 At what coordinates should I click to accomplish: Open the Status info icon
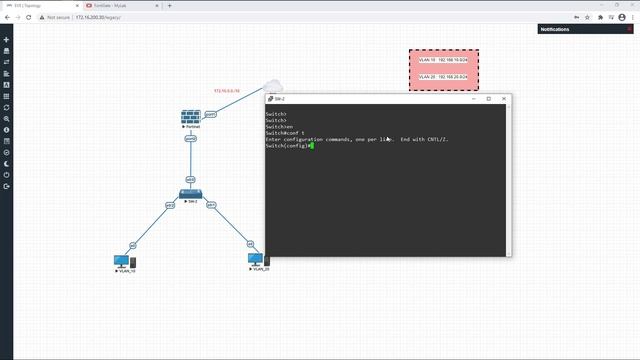[x=6, y=130]
